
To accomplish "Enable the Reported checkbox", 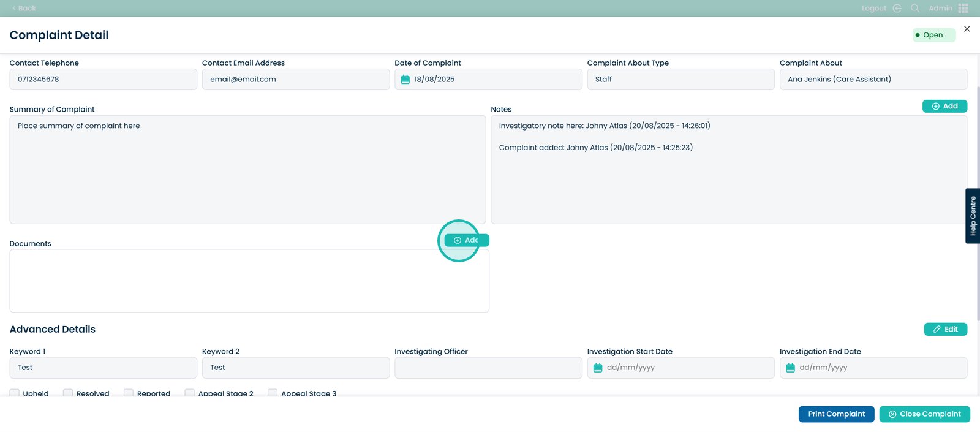I will point(129,393).
